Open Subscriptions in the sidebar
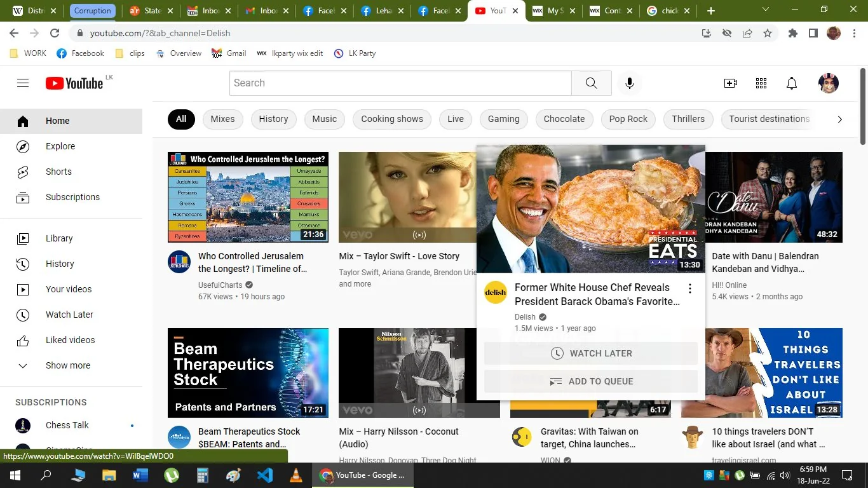868x488 pixels. coord(71,197)
